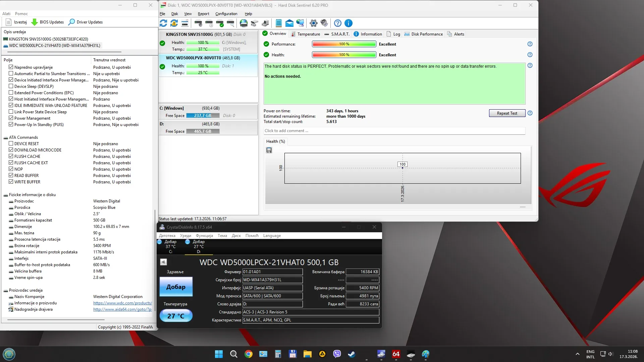Click the 'Click to add comment' field
644x362 pixels.
click(394, 131)
